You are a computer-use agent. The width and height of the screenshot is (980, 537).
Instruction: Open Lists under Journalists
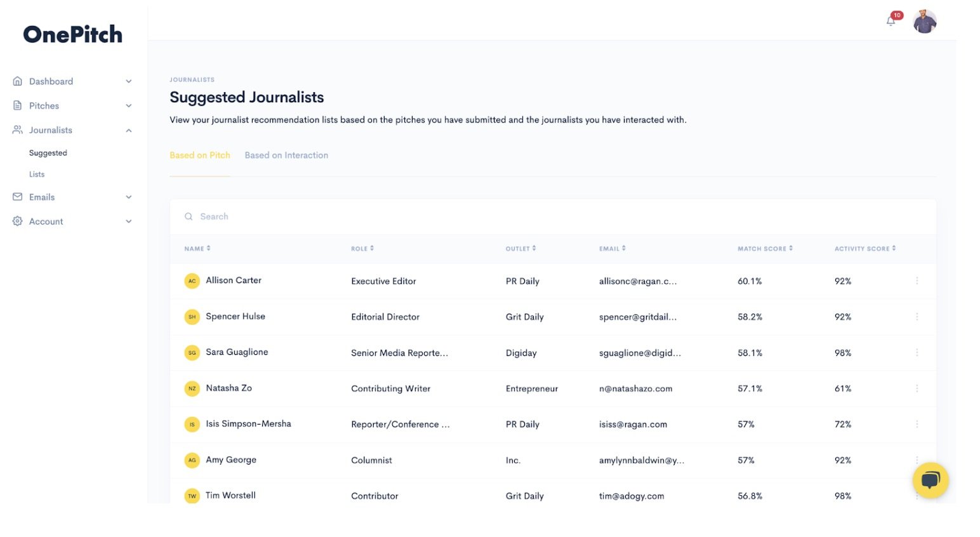coord(37,174)
